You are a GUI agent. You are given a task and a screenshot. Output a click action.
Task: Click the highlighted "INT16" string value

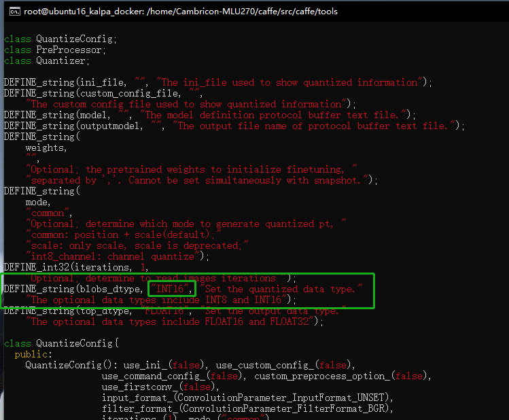tap(172, 289)
